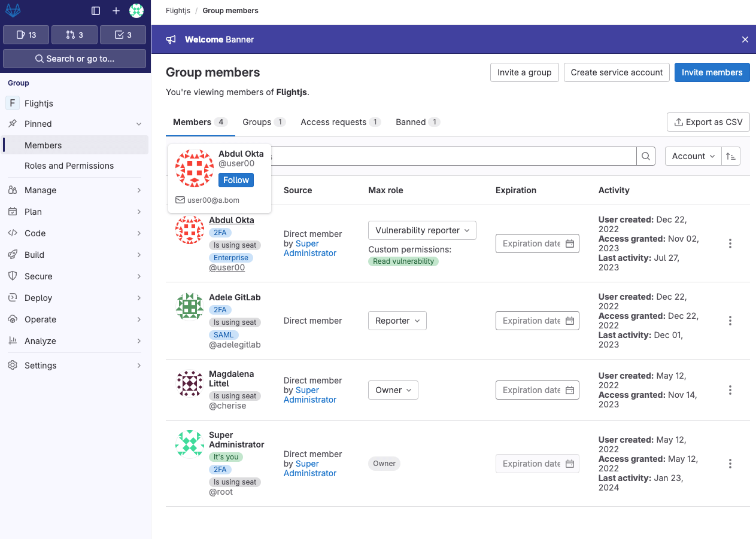Change Adele GitLab's role using the Reporter dropdown
The width and height of the screenshot is (756, 539).
397,321
